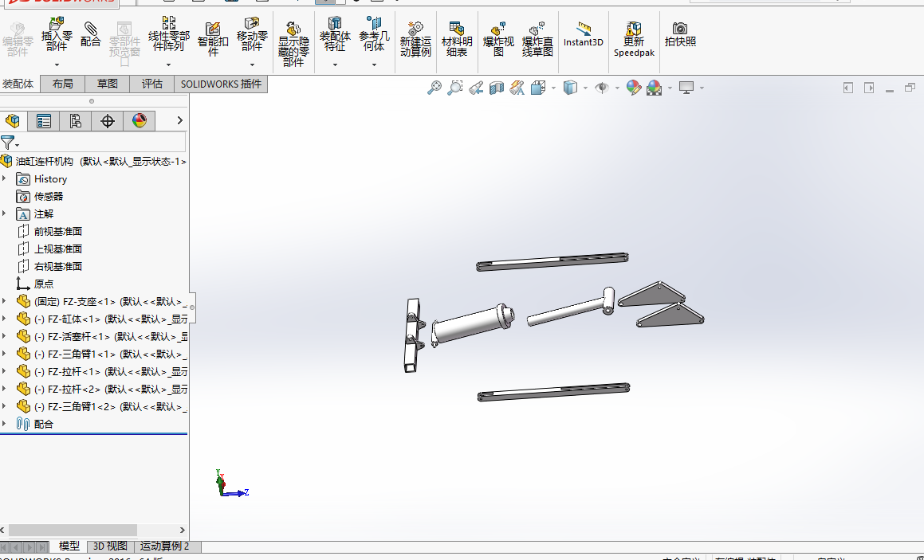Open dropdown arrow under Assembly Features
Image resolution: width=924 pixels, height=560 pixels.
click(335, 65)
